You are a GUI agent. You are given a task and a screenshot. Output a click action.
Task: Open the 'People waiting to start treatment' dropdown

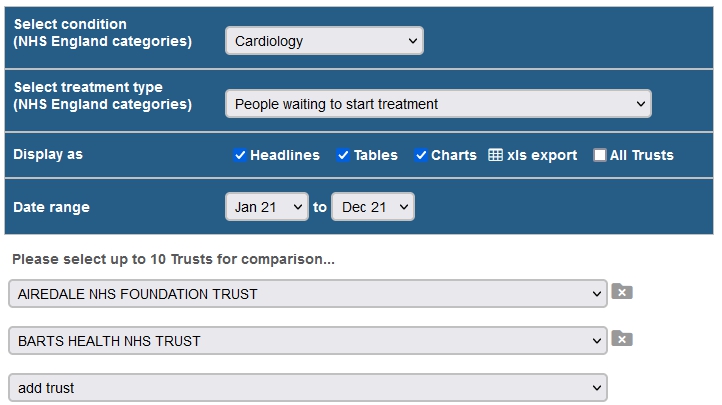(x=437, y=104)
